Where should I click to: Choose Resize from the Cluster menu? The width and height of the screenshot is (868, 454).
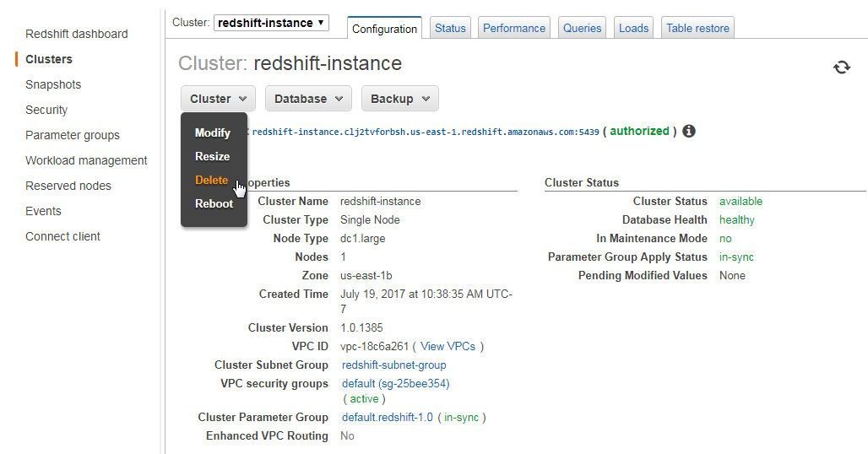[212, 156]
